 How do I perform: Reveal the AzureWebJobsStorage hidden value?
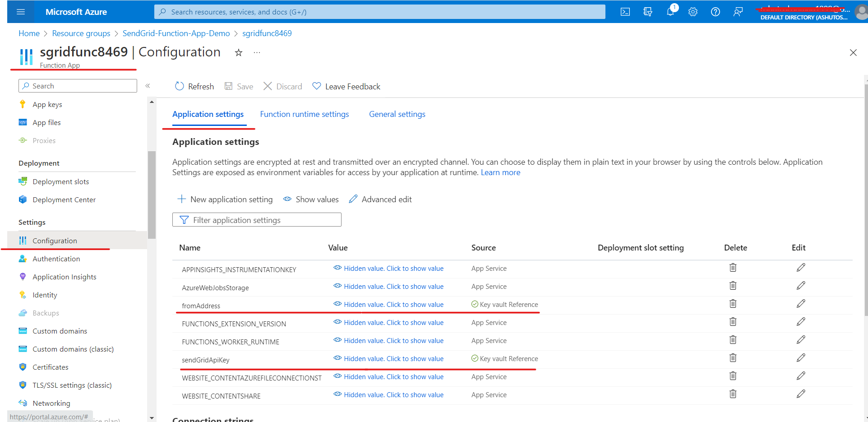pos(393,286)
